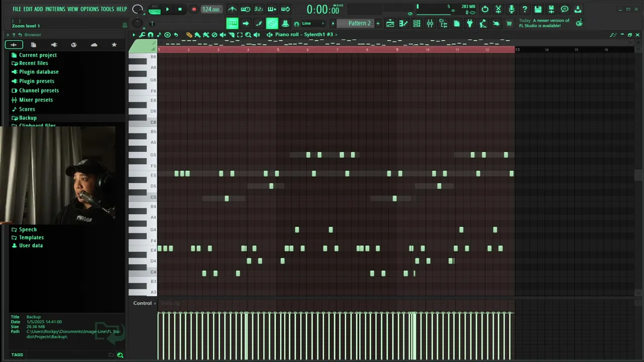644x362 pixels.
Task: Open the shopping cart content library icon
Action: click(x=509, y=24)
